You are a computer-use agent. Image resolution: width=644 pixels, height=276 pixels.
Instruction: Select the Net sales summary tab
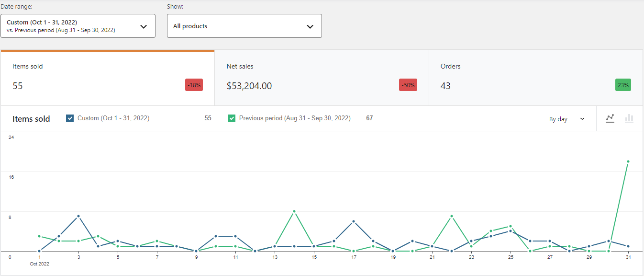pyautogui.click(x=322, y=78)
